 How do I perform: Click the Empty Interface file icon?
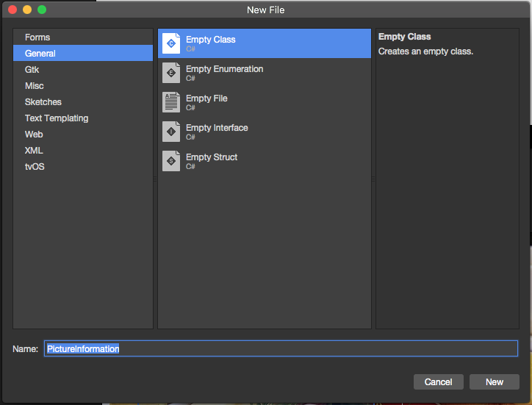(x=171, y=132)
